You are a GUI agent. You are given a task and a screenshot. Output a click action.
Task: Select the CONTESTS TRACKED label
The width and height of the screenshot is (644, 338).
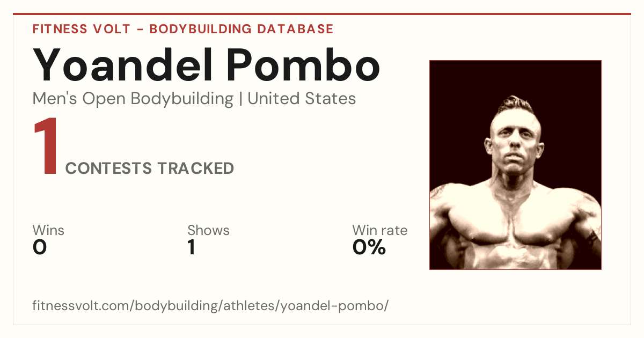(x=150, y=168)
